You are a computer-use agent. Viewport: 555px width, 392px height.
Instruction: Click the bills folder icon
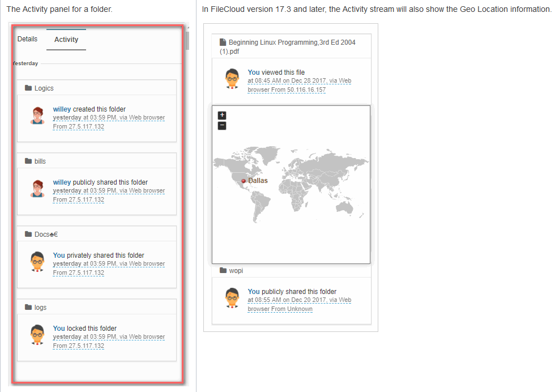(x=28, y=161)
